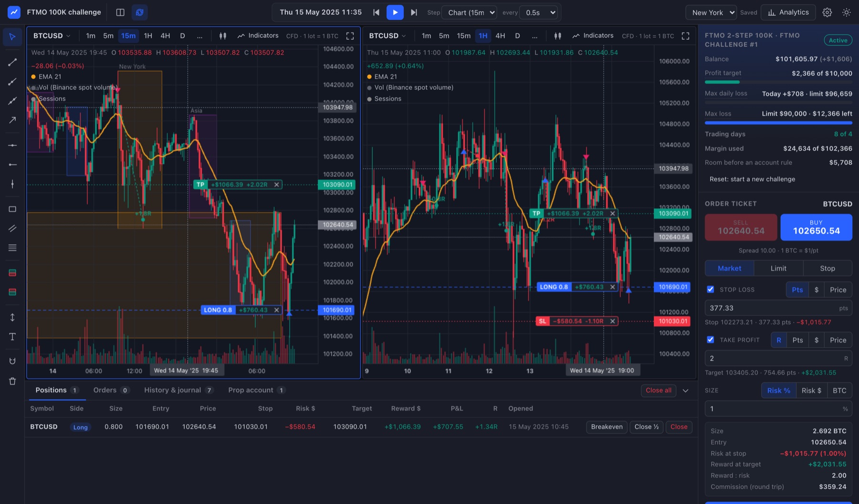Select the Limit order type tab

[x=778, y=268]
